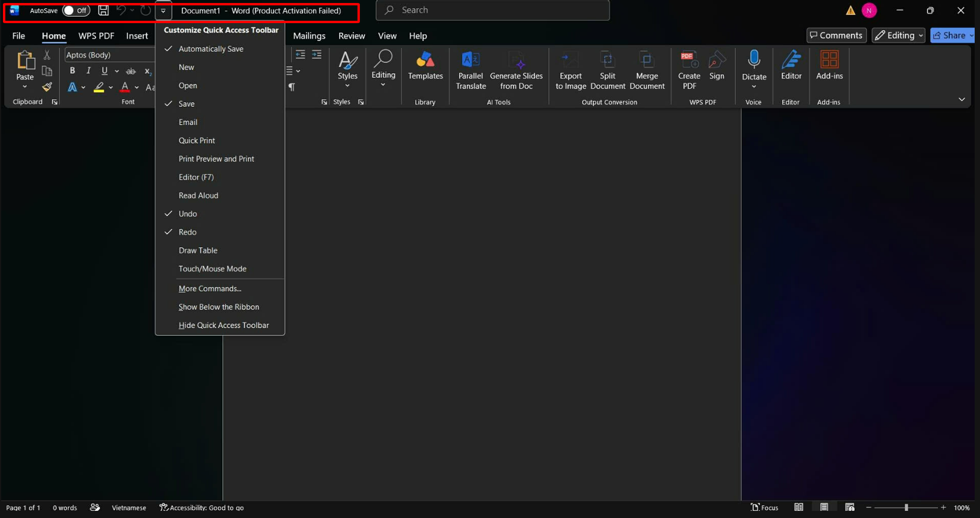
Task: Open the Editor pen icon in ribbon
Action: pyautogui.click(x=791, y=65)
